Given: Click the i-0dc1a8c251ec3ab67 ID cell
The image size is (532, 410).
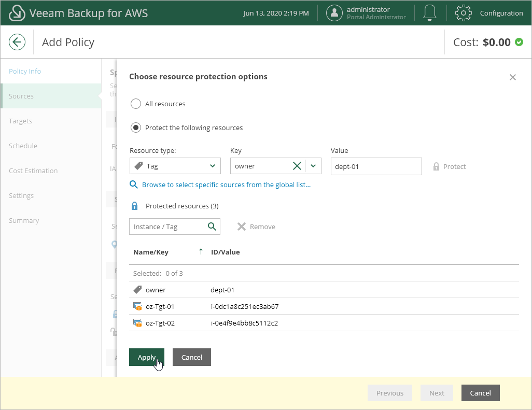Looking at the screenshot, I should (245, 306).
